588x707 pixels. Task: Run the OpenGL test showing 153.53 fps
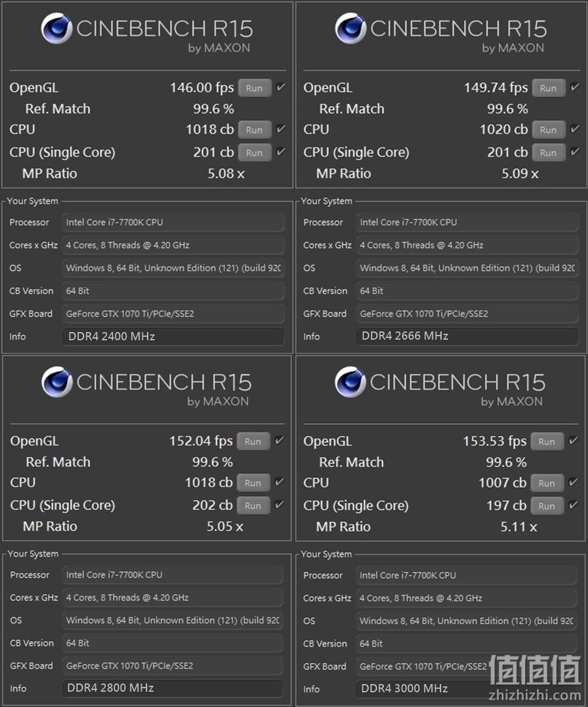tap(547, 441)
